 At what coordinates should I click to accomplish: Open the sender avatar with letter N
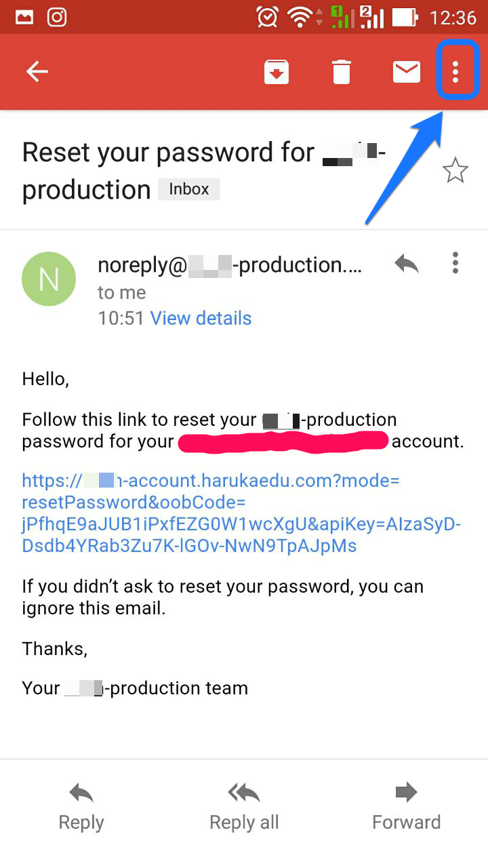pyautogui.click(x=49, y=279)
